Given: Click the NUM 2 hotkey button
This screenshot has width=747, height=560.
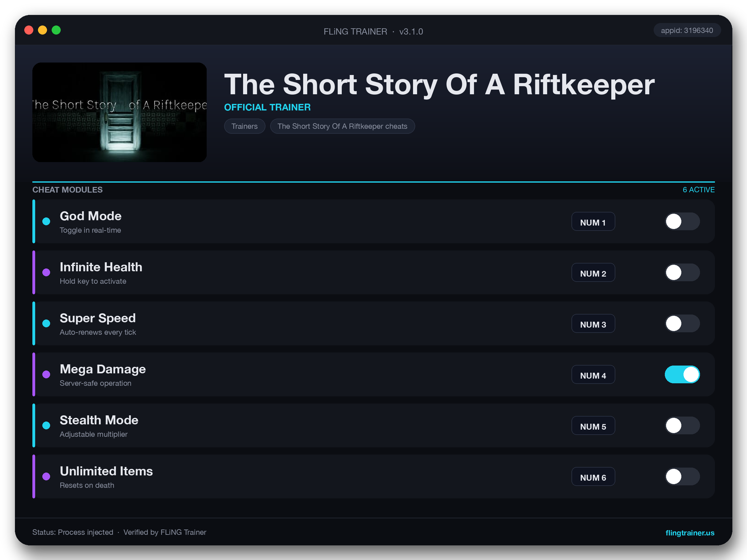Looking at the screenshot, I should click(593, 273).
